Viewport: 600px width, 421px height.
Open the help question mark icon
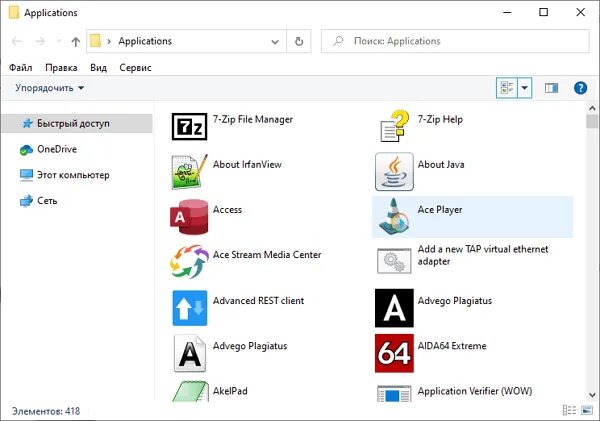click(x=580, y=88)
